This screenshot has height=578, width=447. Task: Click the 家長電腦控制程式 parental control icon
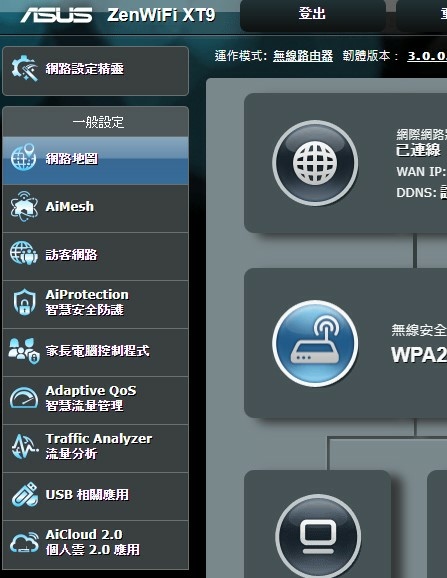point(24,350)
